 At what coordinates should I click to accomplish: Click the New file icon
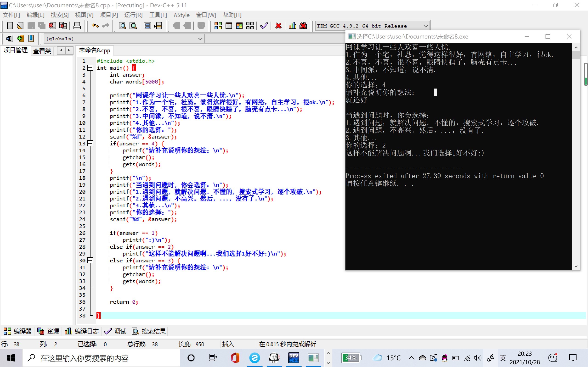point(10,26)
